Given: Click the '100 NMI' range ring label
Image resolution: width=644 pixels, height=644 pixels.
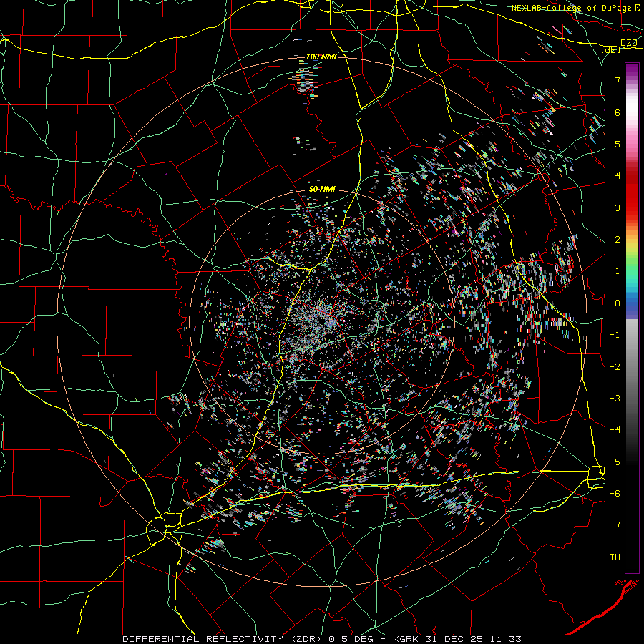Looking at the screenshot, I should tap(321, 57).
